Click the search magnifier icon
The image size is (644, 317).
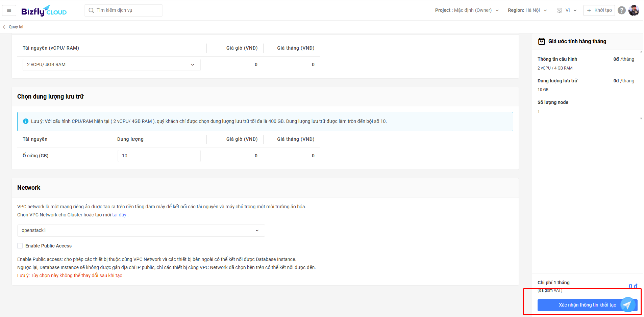pyautogui.click(x=91, y=10)
